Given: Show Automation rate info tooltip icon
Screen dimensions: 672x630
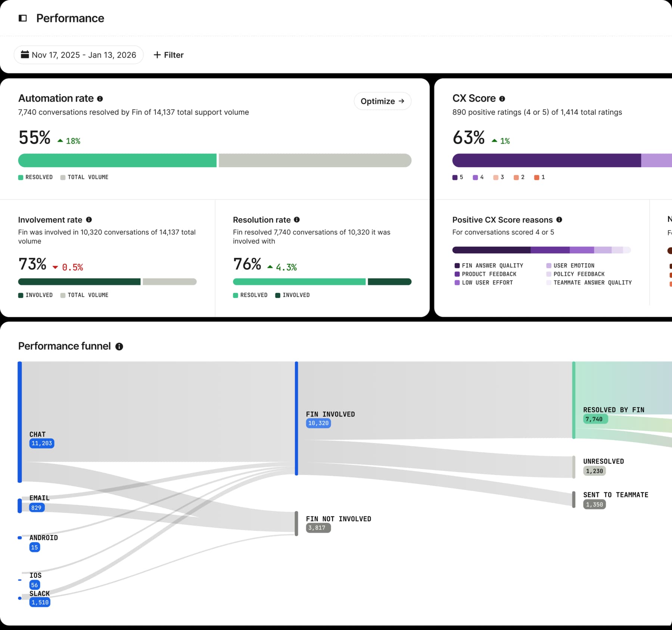Looking at the screenshot, I should coord(100,99).
